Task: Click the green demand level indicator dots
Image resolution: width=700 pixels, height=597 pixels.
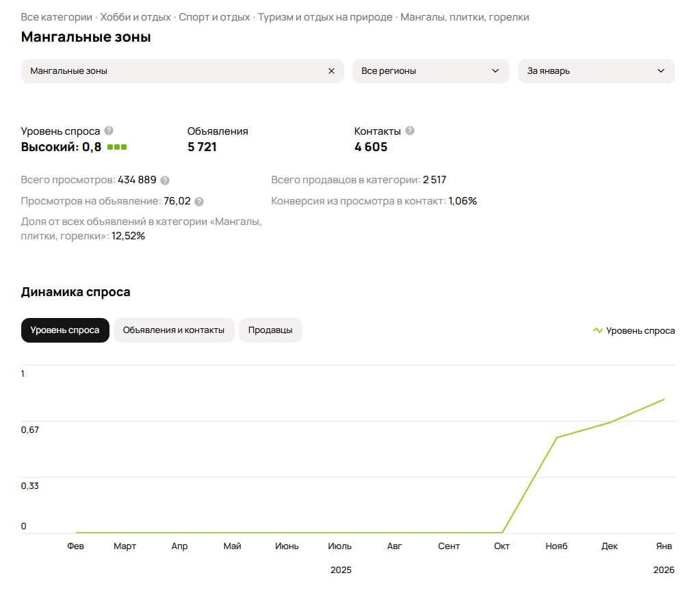Action: [117, 147]
